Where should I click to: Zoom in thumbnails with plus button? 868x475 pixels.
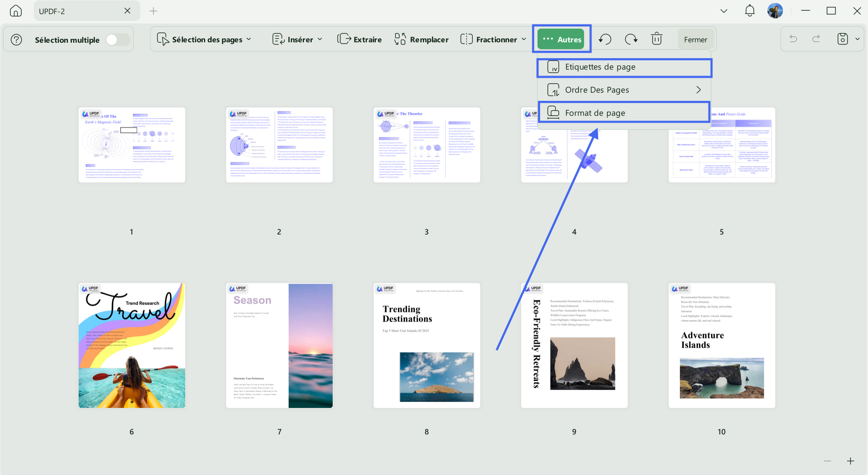[850, 461]
